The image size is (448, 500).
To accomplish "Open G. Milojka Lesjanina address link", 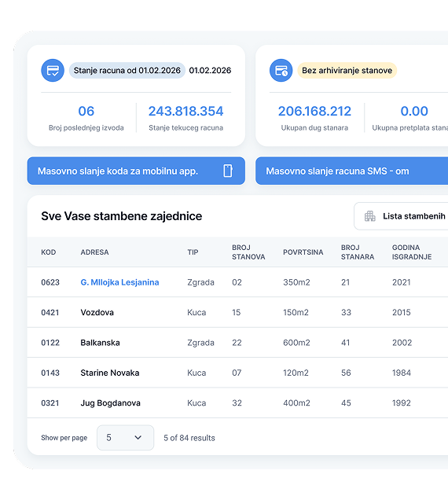I will pos(119,282).
